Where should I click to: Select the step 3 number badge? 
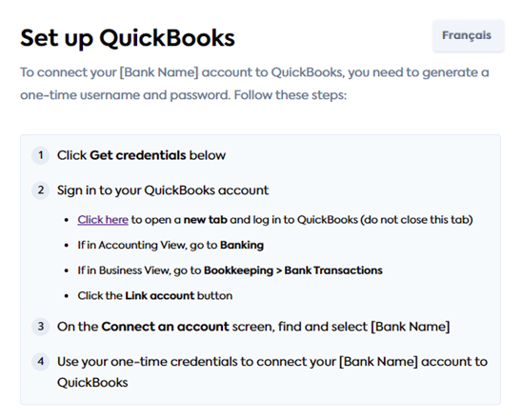[x=41, y=327]
